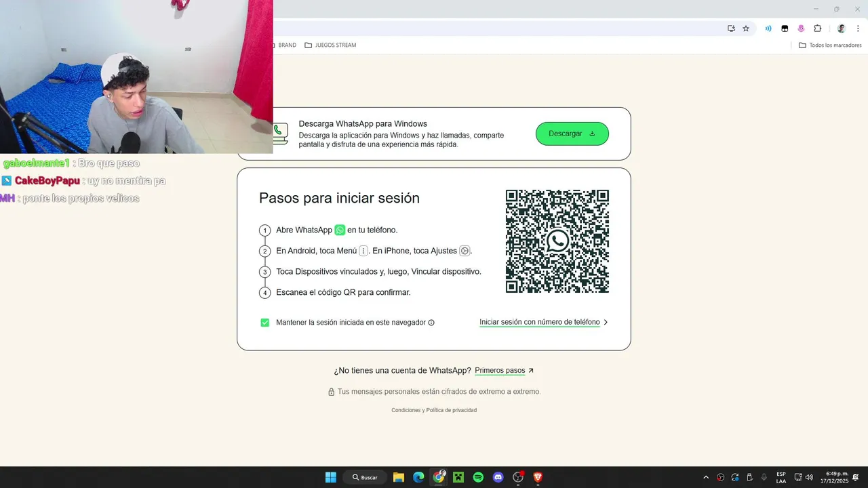Click the Android menu dots icon in step 2

(x=363, y=251)
